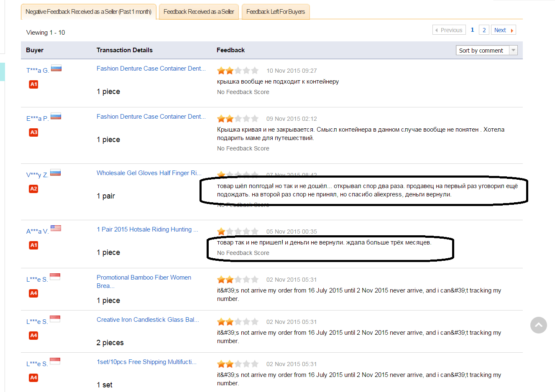The image size is (555, 392).
Task: Click the disabled Previous page button
Action: click(449, 30)
